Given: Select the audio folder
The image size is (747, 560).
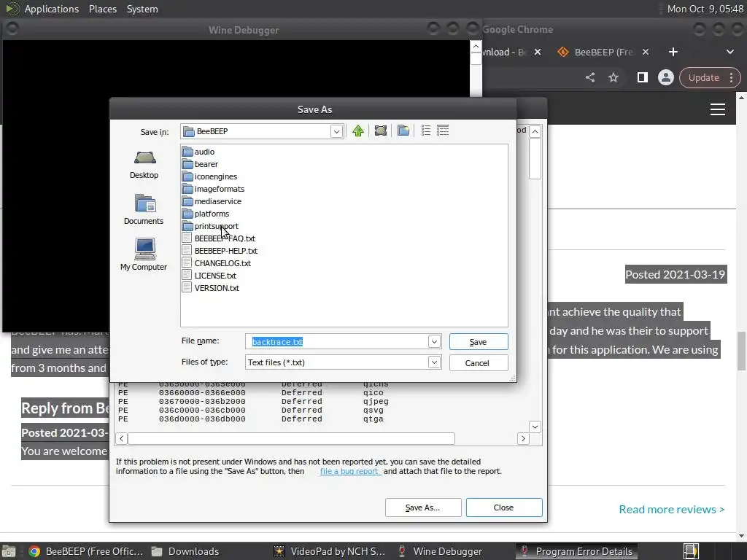Looking at the screenshot, I should [198, 152].
